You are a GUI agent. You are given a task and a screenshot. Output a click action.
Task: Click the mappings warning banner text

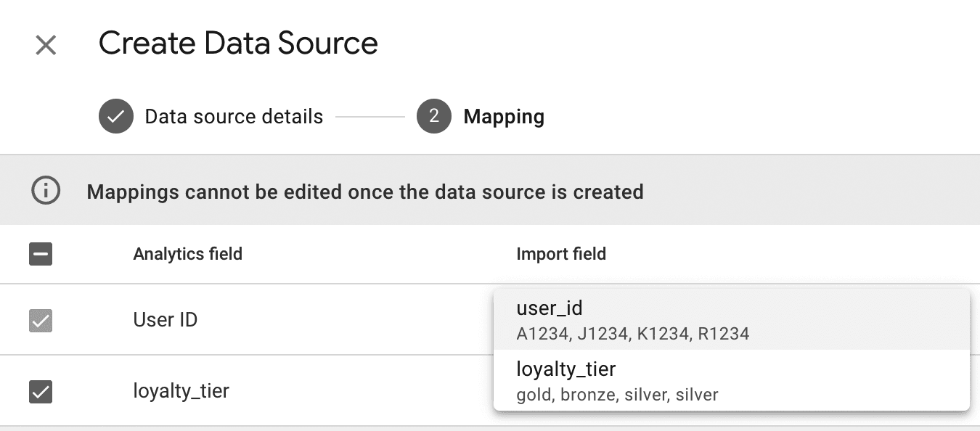coord(364,192)
